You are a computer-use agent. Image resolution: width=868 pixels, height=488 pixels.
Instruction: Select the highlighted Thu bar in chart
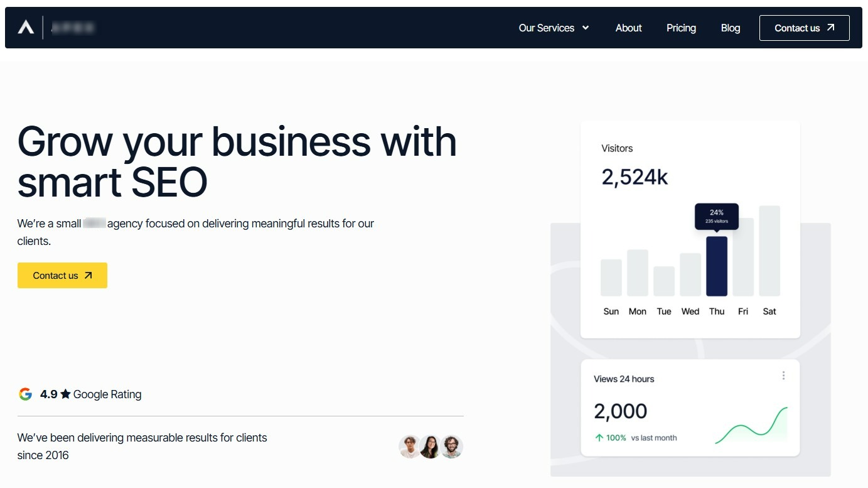click(x=717, y=266)
